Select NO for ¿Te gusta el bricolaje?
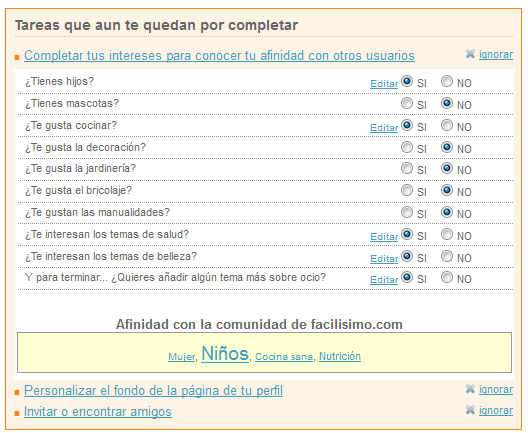Image resolution: width=528 pixels, height=433 pixels. tap(447, 190)
